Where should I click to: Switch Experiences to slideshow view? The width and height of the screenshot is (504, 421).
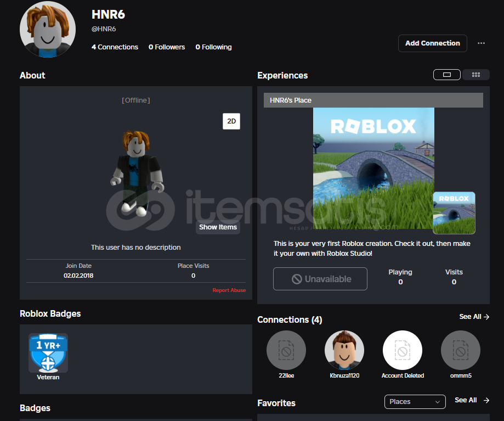(447, 75)
